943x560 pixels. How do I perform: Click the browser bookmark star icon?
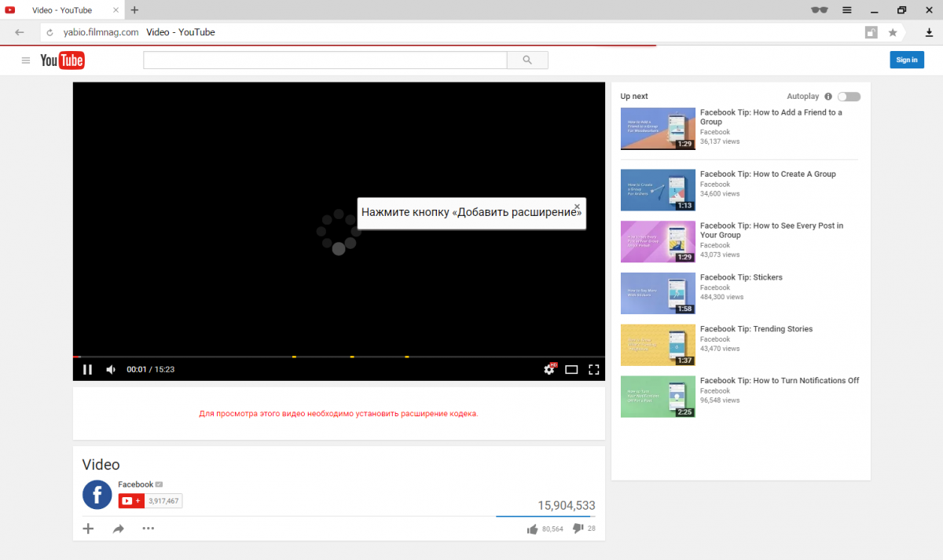coord(893,32)
